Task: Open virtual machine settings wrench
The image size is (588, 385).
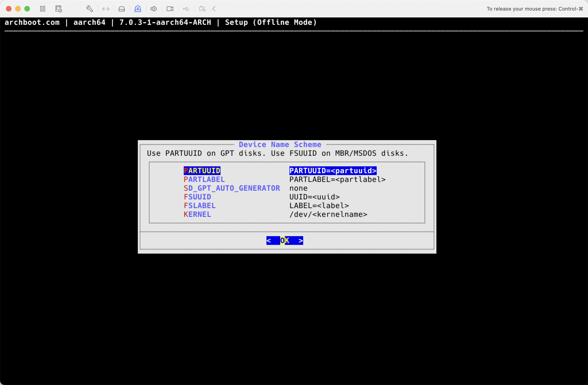Action: tap(90, 9)
